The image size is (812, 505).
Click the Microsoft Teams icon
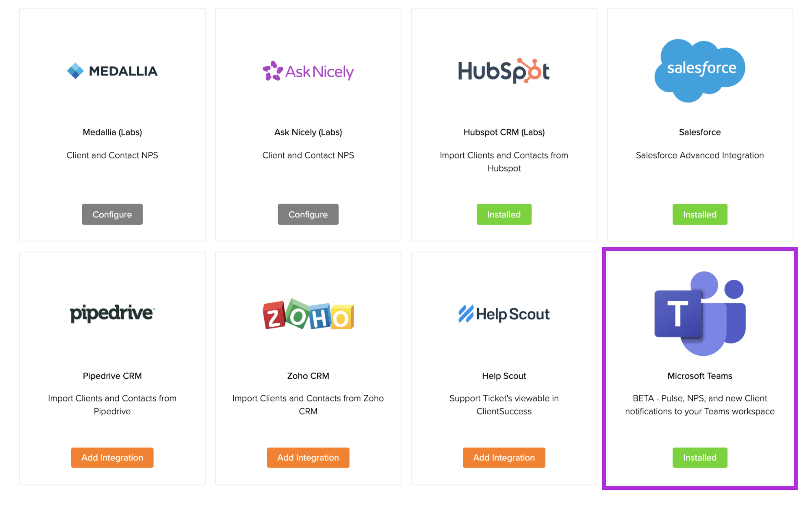[x=700, y=314]
